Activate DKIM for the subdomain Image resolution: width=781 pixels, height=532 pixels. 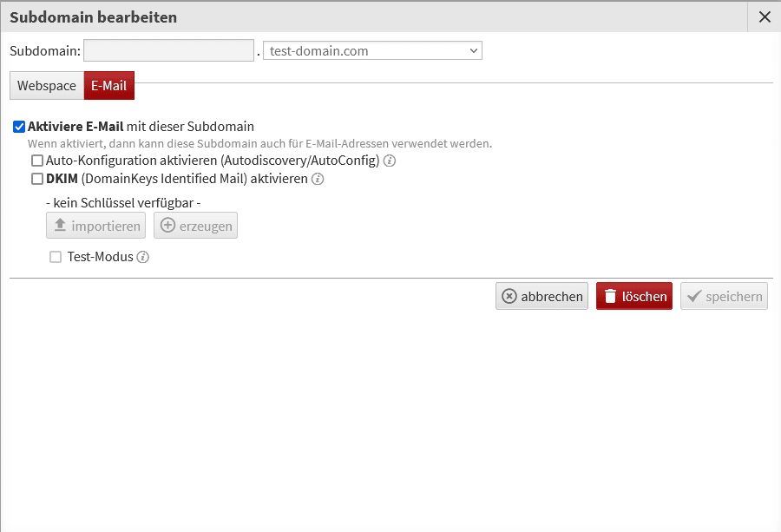[37, 179]
